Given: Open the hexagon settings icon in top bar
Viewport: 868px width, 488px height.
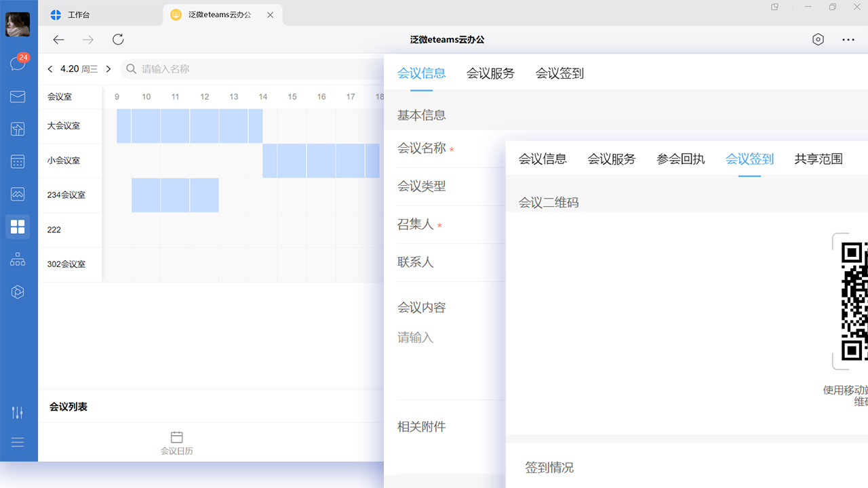Looking at the screenshot, I should pos(818,39).
